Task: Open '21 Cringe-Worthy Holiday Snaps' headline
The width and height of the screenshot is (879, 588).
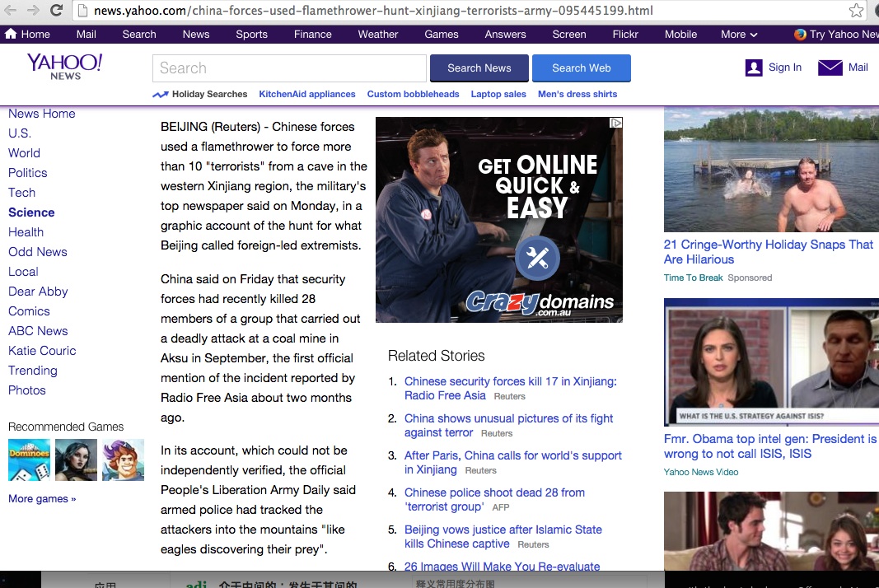Action: (768, 252)
